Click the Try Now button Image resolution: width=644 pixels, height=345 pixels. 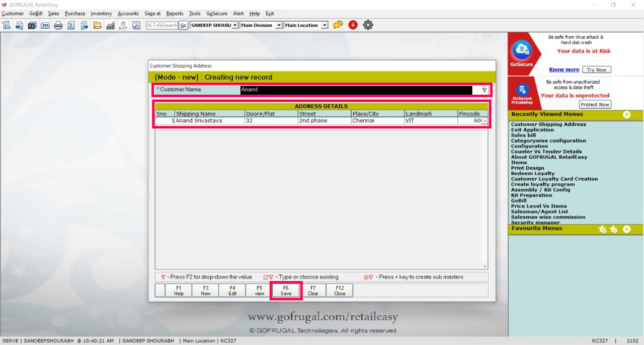pyautogui.click(x=597, y=70)
